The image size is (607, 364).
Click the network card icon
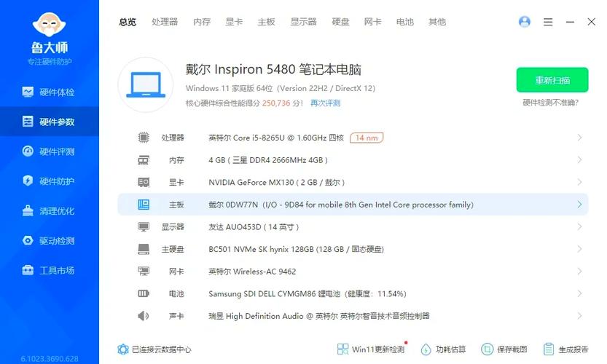144,271
